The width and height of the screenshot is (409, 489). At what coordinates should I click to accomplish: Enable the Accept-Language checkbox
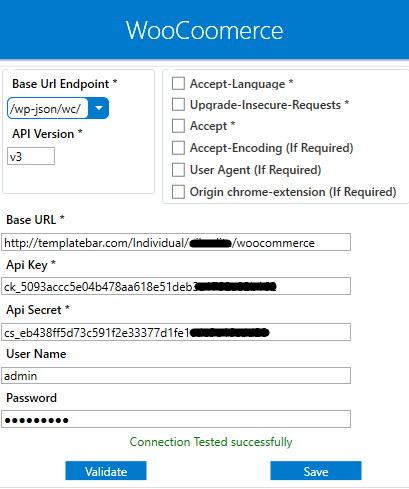point(178,83)
